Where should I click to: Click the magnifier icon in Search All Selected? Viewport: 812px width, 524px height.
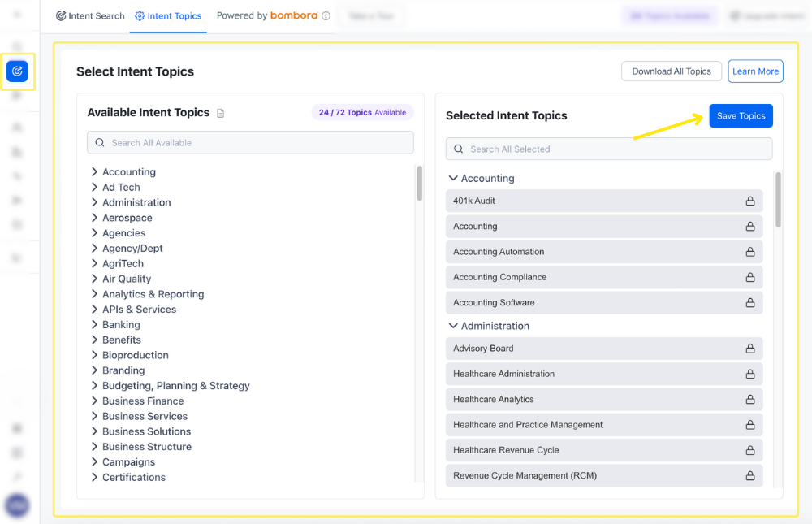coord(459,149)
